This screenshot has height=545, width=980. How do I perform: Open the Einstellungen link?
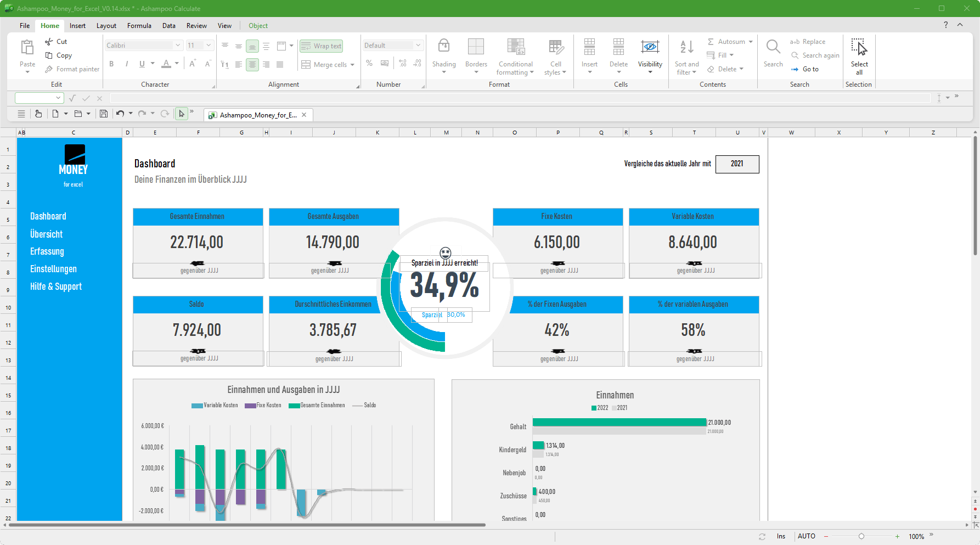(x=53, y=269)
